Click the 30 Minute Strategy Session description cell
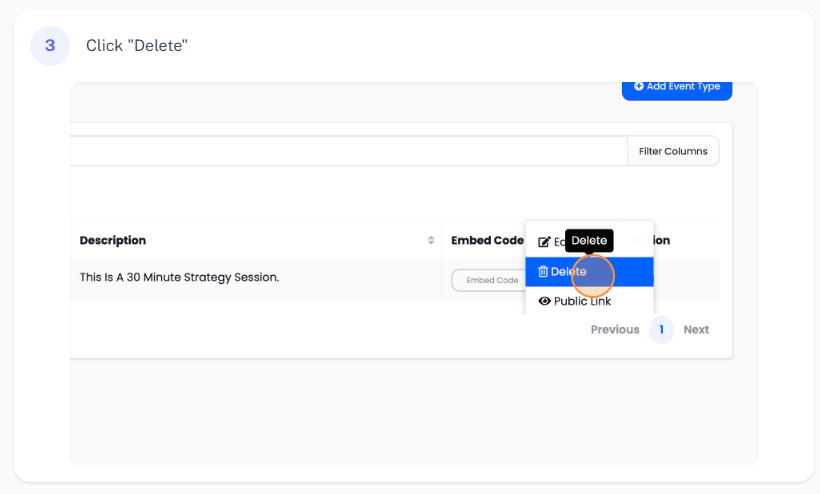820x494 pixels. click(179, 277)
